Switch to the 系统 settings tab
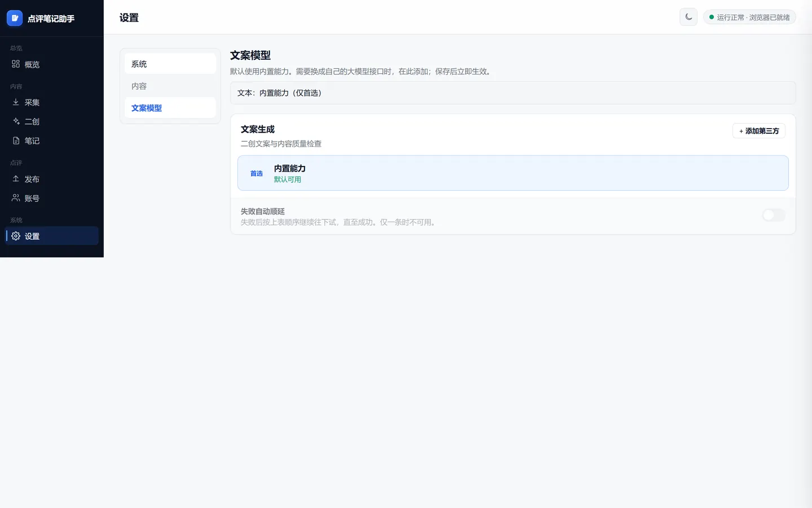 tap(170, 64)
